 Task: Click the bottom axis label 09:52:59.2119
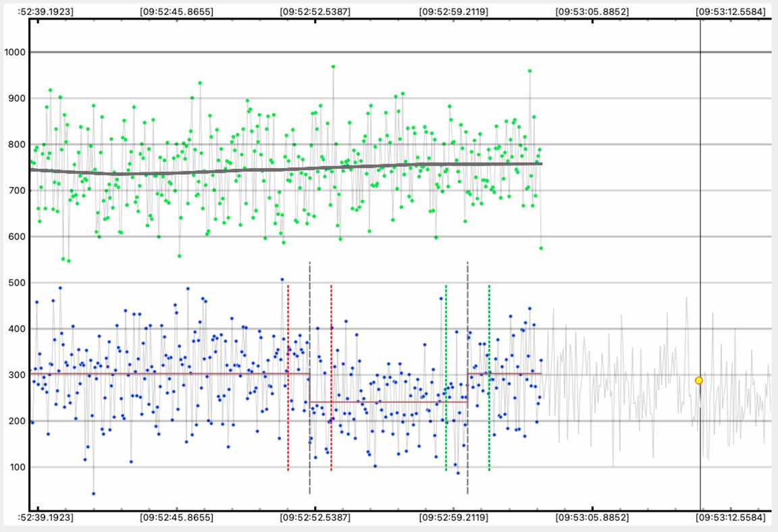(454, 518)
